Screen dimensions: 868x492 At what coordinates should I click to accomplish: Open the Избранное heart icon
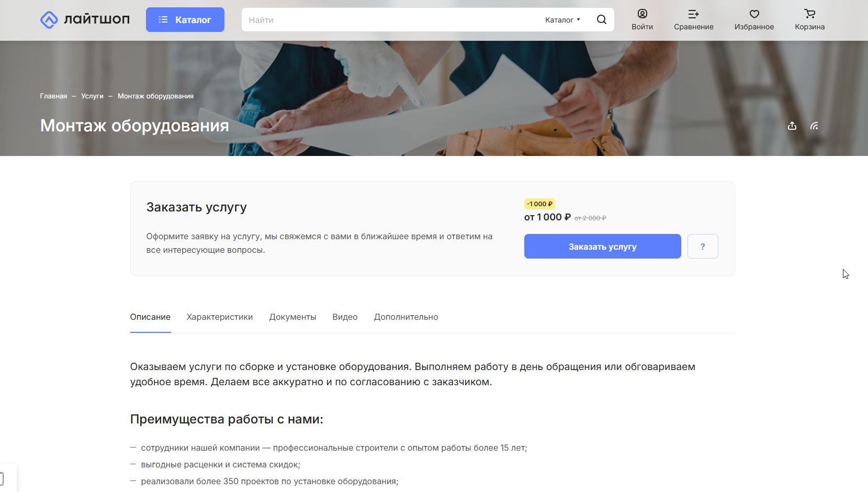[x=754, y=20]
